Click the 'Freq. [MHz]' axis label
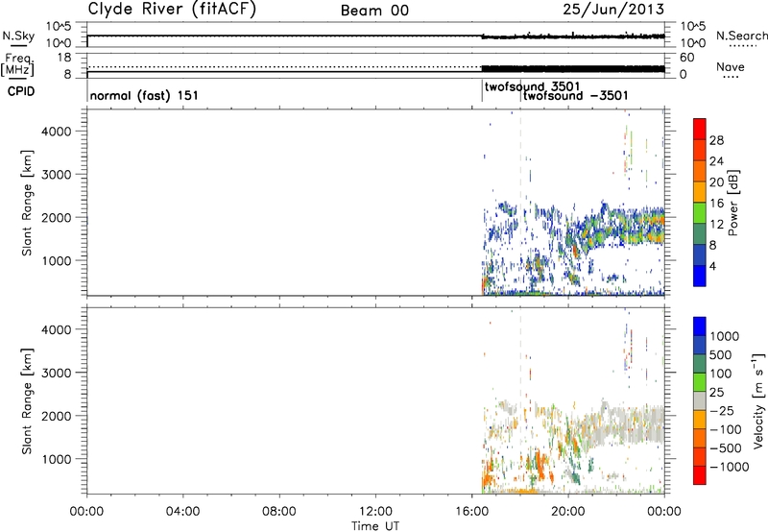The image size is (768, 532). [18, 65]
